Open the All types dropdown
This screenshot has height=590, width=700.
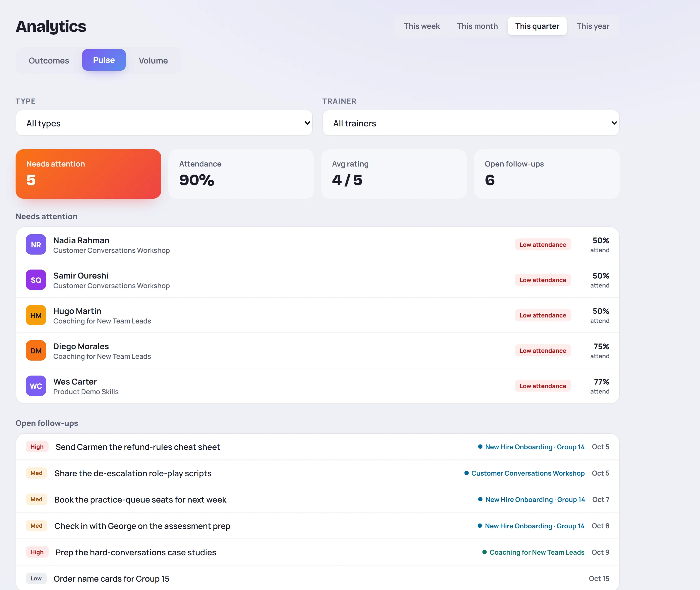click(164, 123)
